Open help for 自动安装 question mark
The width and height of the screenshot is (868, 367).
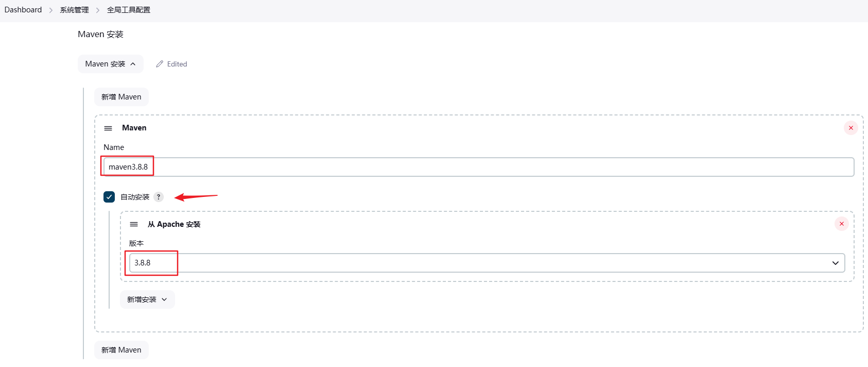[x=159, y=197]
